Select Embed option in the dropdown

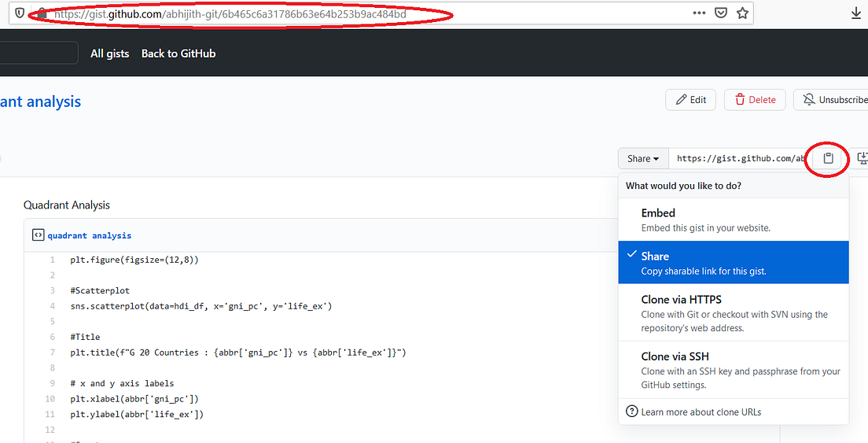733,220
